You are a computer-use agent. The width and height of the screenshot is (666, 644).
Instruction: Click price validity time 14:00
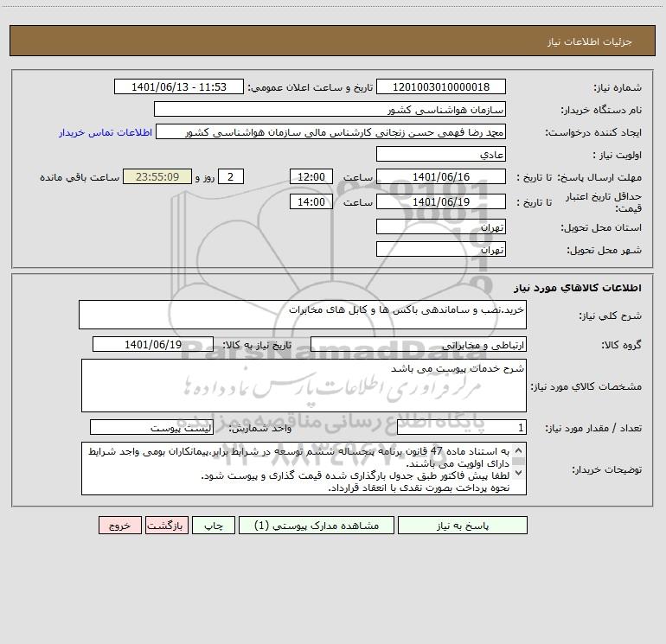pyautogui.click(x=311, y=201)
